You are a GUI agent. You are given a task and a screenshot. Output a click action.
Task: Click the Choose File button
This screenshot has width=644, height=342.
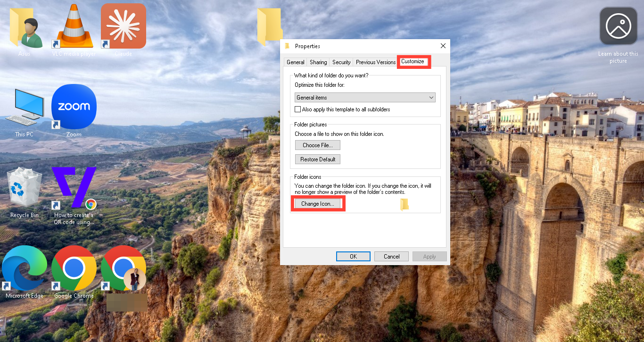point(318,145)
